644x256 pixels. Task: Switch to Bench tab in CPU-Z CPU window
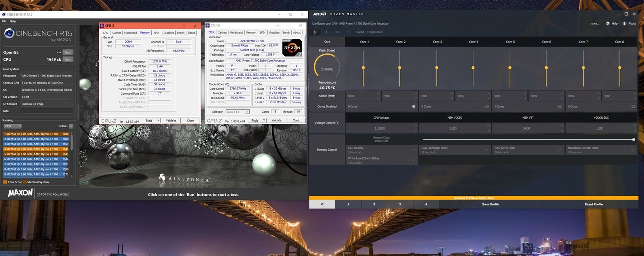click(x=286, y=32)
